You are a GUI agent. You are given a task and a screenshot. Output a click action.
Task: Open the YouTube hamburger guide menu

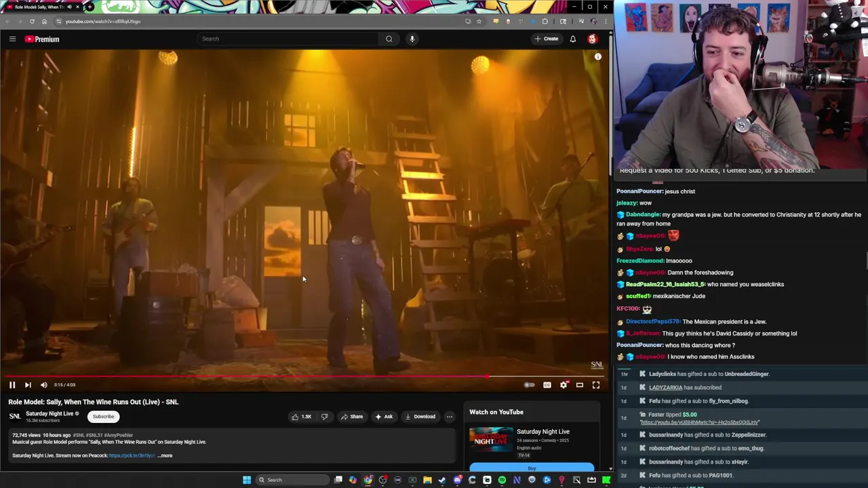tap(12, 39)
